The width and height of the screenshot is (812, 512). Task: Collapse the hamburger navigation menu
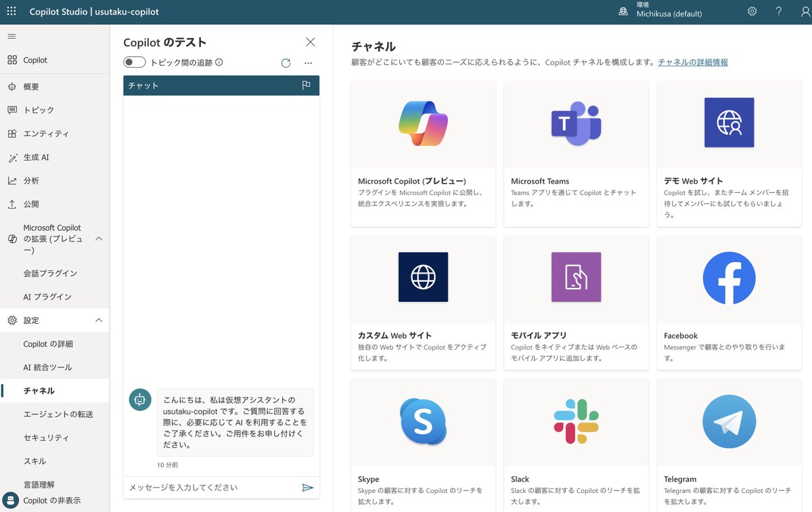pyautogui.click(x=12, y=36)
